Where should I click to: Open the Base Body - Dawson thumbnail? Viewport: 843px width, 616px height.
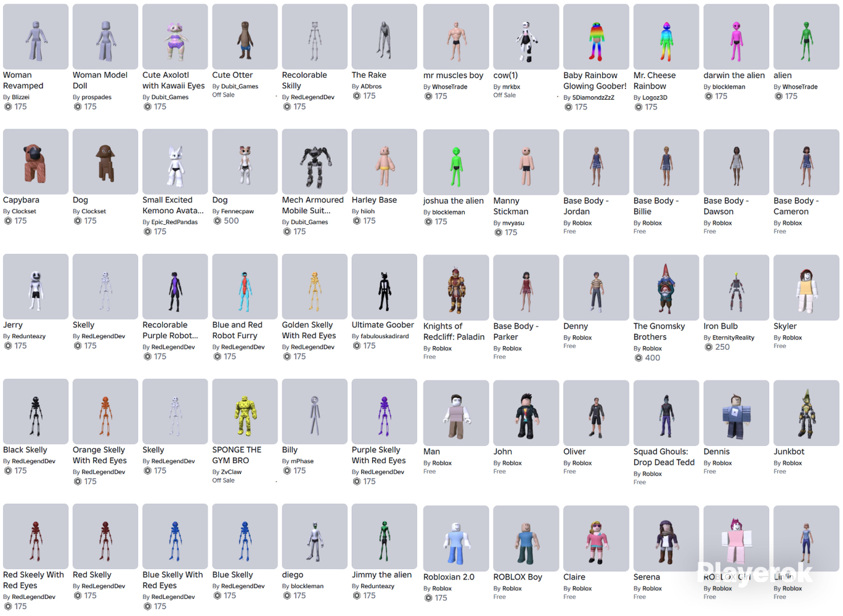pos(736,162)
